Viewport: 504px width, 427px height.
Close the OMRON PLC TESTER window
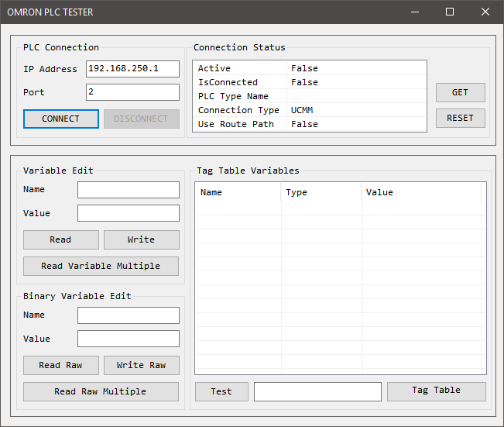tap(485, 12)
